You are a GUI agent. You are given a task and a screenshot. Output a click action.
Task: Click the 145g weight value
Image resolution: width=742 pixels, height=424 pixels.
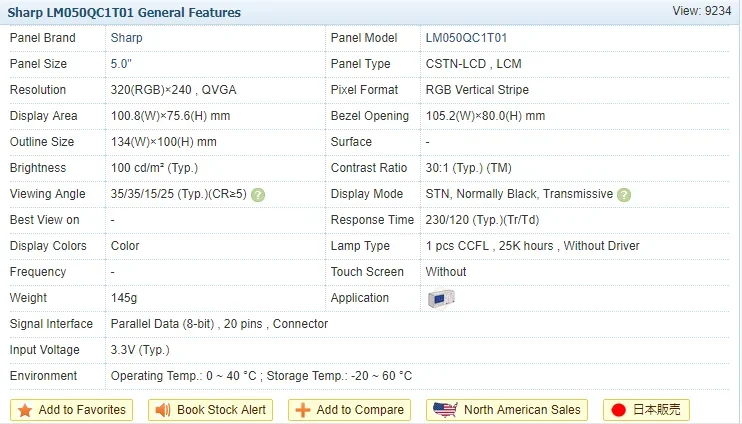point(124,298)
